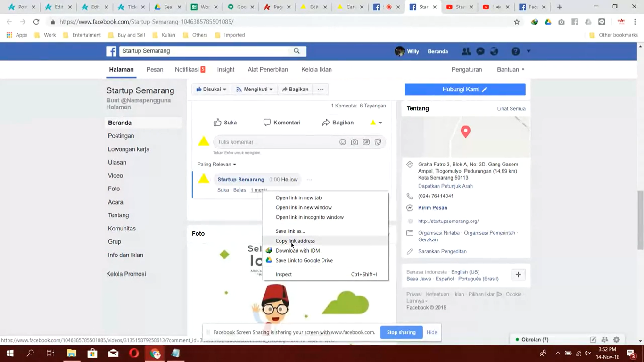Open chat settings gear in Obrolan bar

(x=616, y=339)
